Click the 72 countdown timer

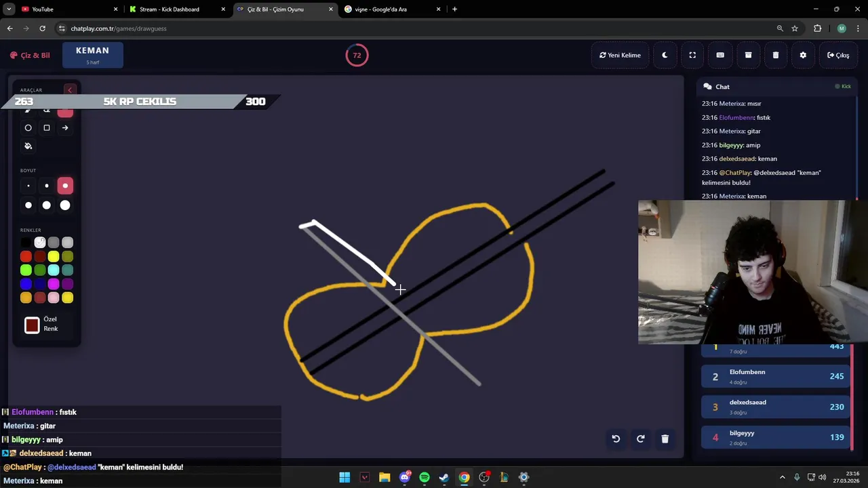357,55
